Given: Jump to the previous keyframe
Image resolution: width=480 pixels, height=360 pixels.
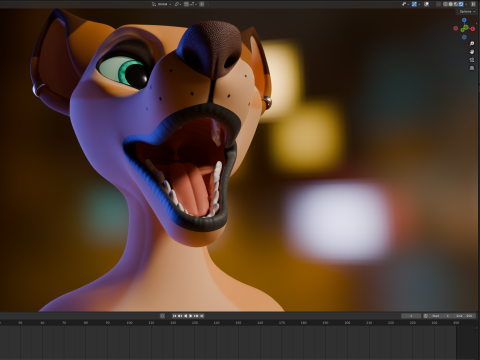Looking at the screenshot, I should [180, 316].
